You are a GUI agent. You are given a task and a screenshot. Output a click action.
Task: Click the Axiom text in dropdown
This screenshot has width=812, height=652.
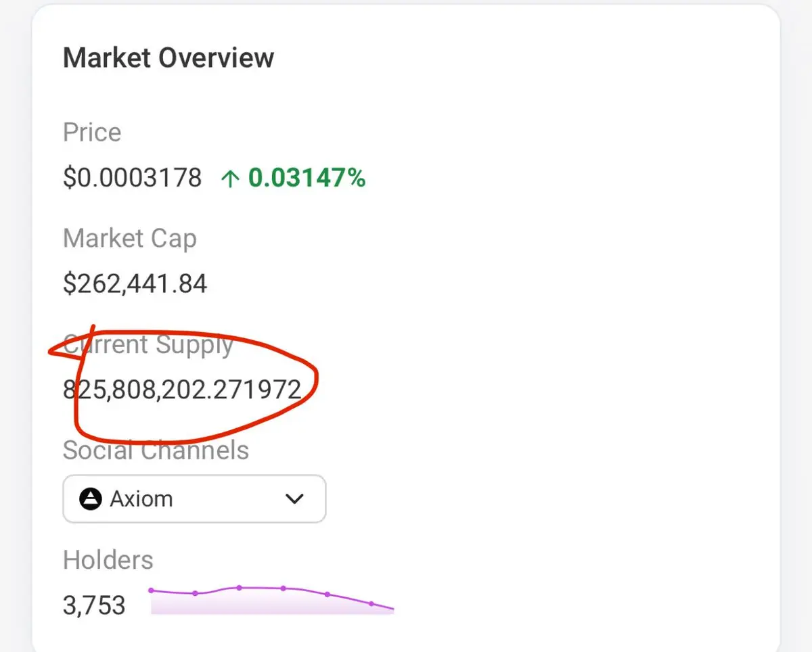coord(141,499)
